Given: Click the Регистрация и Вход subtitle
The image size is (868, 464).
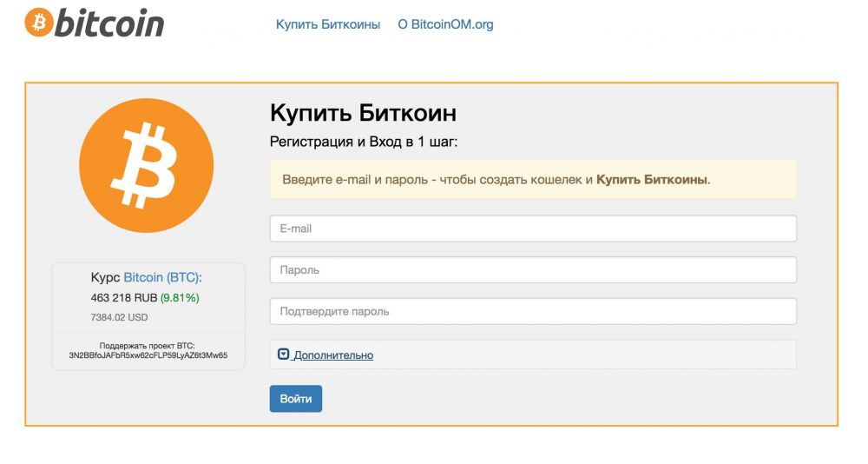Looking at the screenshot, I should [x=364, y=141].
